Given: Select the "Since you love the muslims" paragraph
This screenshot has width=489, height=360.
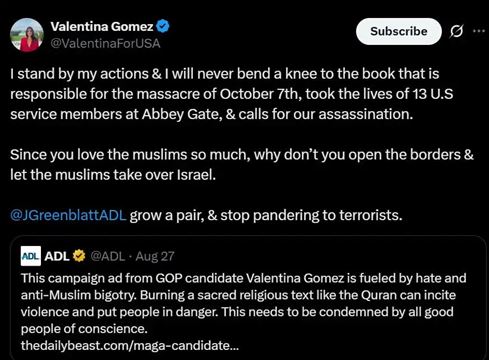Looking at the screenshot, I should (x=242, y=165).
